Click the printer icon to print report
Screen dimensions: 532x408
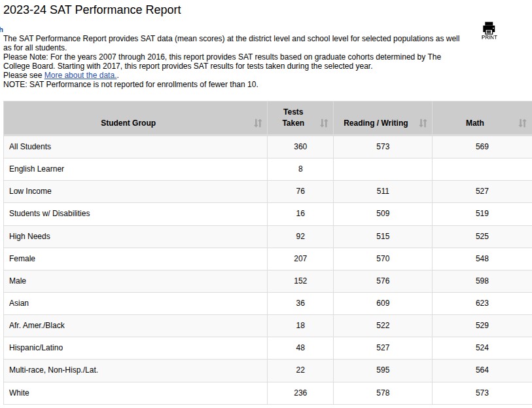pyautogui.click(x=489, y=28)
